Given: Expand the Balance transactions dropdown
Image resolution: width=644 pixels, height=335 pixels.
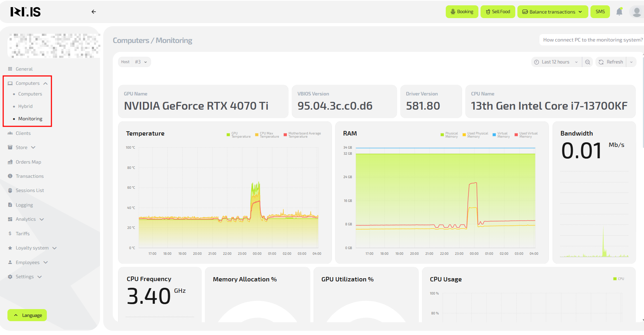Looking at the screenshot, I should tap(552, 12).
